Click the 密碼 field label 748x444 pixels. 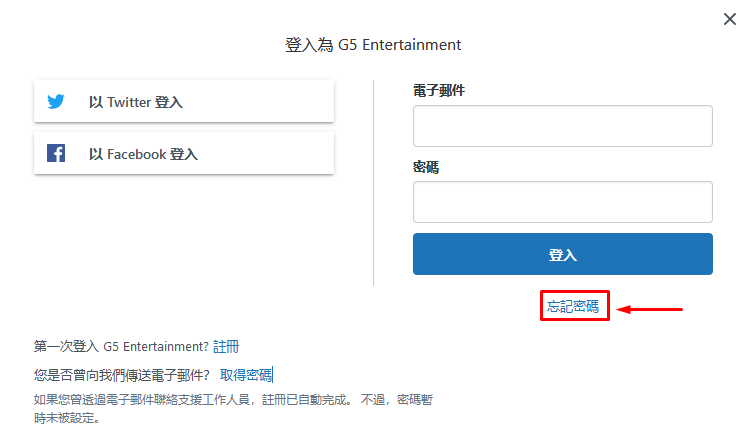426,167
